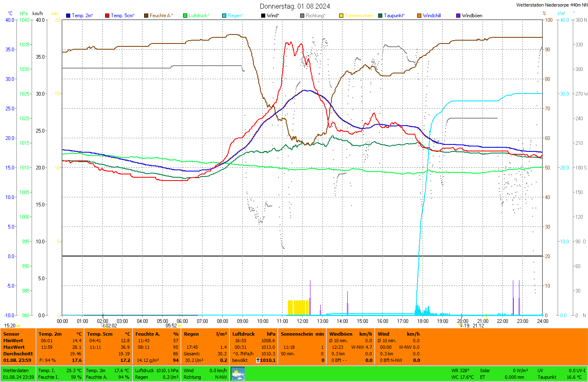Click the red Temp. 5cm legend square

pyautogui.click(x=107, y=16)
